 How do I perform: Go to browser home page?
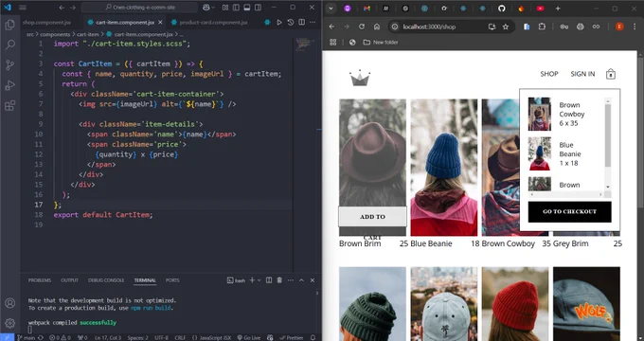point(377,27)
